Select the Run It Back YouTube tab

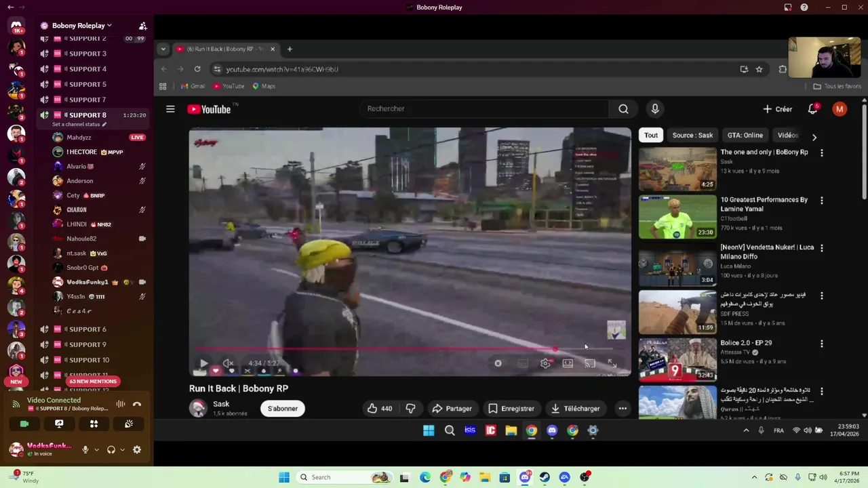tap(225, 49)
